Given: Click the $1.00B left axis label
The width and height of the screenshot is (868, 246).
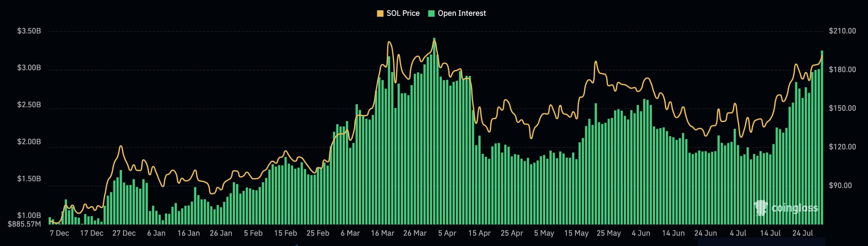Looking at the screenshot, I should point(29,215).
